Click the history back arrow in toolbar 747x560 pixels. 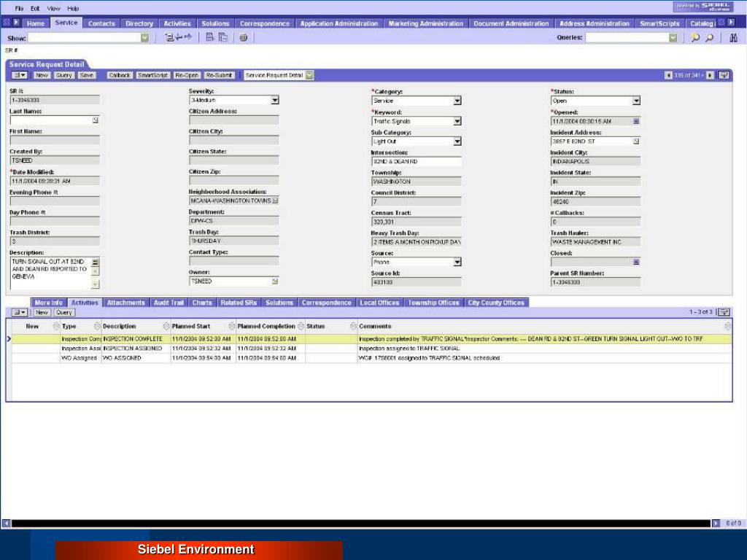pyautogui.click(x=178, y=37)
